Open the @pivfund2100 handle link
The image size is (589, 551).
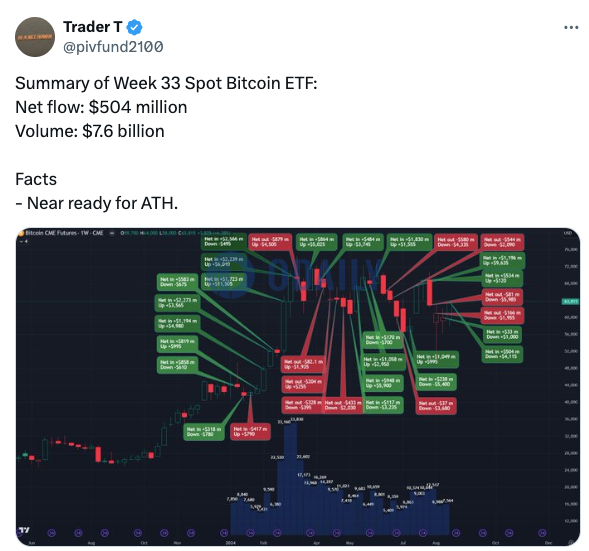[113, 47]
